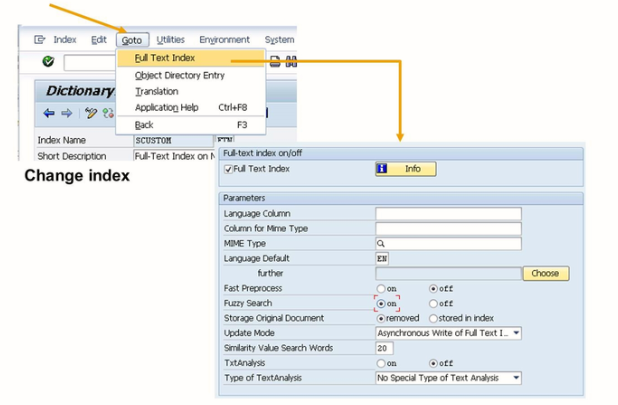Click the print icon right of Goto menu

click(275, 62)
